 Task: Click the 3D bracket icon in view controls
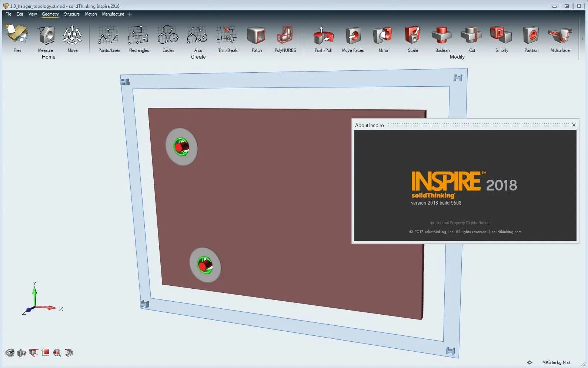click(x=69, y=352)
